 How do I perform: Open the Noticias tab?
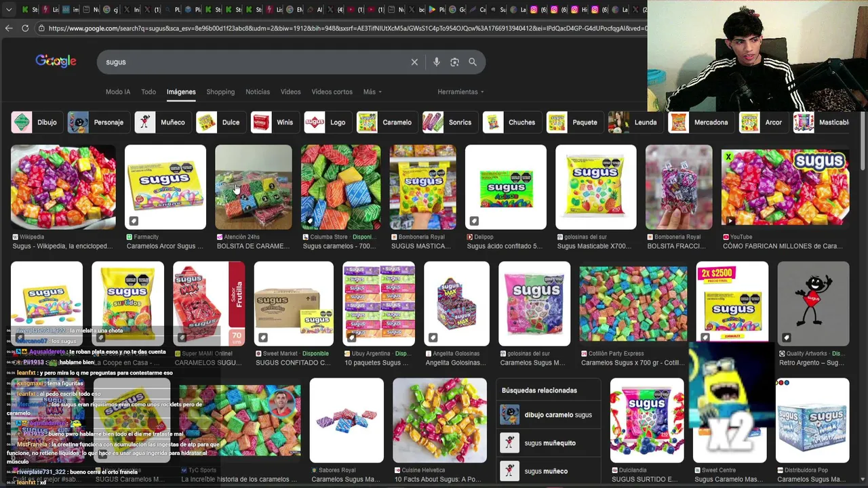[x=258, y=91]
